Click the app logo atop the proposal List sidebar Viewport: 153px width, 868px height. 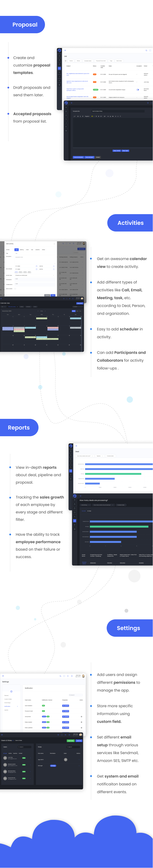click(59, 51)
